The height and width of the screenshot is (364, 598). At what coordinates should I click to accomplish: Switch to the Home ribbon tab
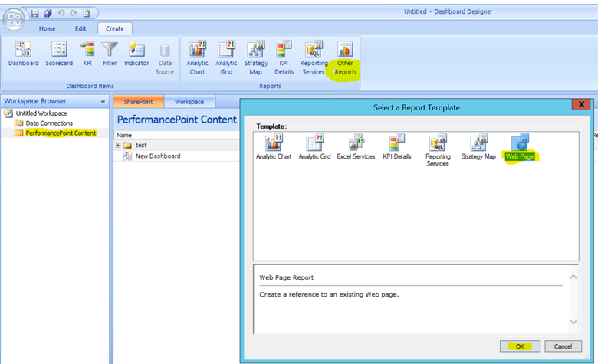coord(47,28)
